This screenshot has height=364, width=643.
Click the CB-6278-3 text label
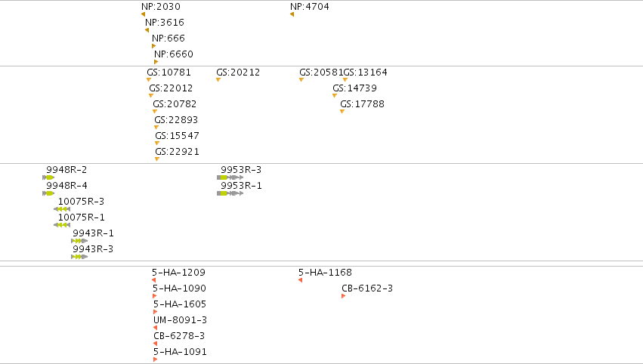179,336
